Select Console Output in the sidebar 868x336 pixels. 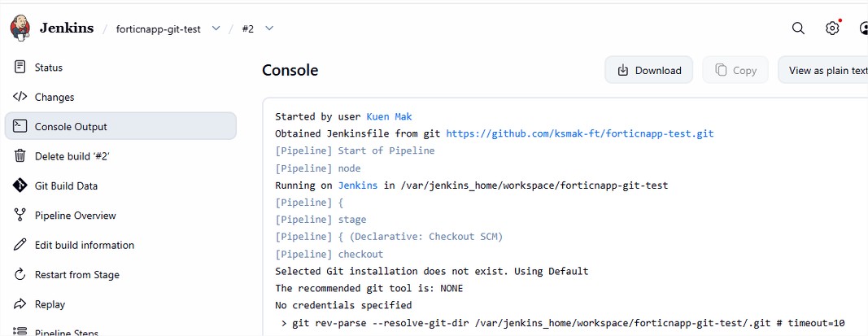[120, 126]
